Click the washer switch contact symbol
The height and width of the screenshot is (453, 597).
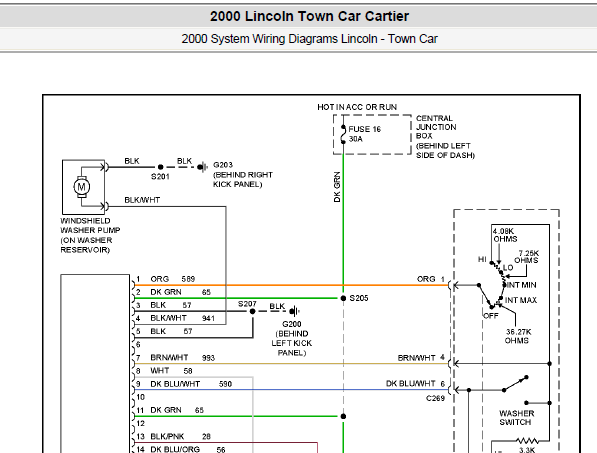point(515,384)
